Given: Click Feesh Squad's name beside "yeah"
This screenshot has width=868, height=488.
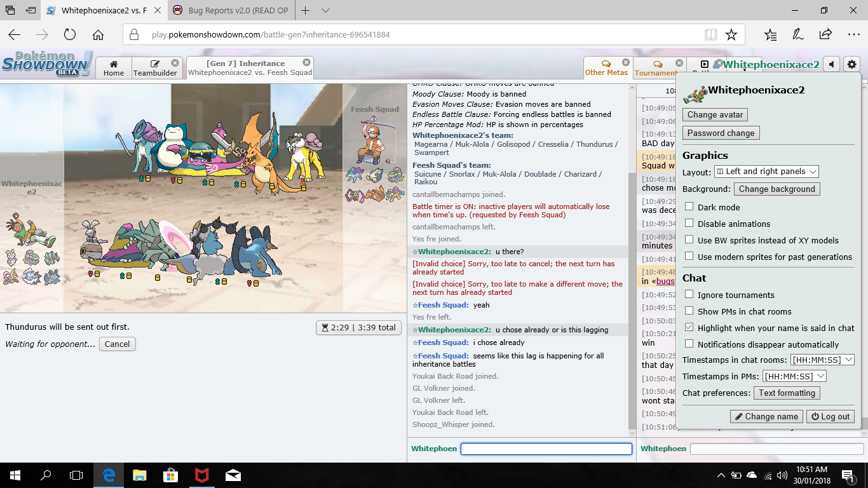Looking at the screenshot, I should (x=444, y=305).
